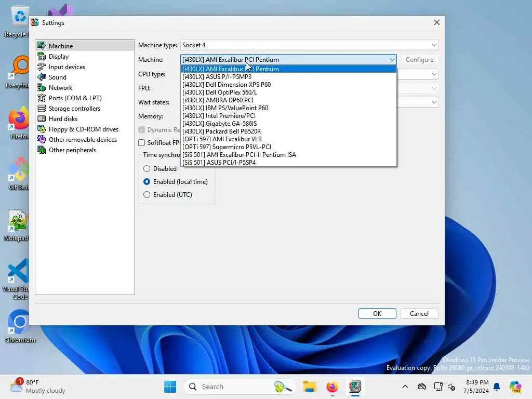Open Firefox from the taskbar
This screenshot has height=399, width=532.
[x=332, y=387]
